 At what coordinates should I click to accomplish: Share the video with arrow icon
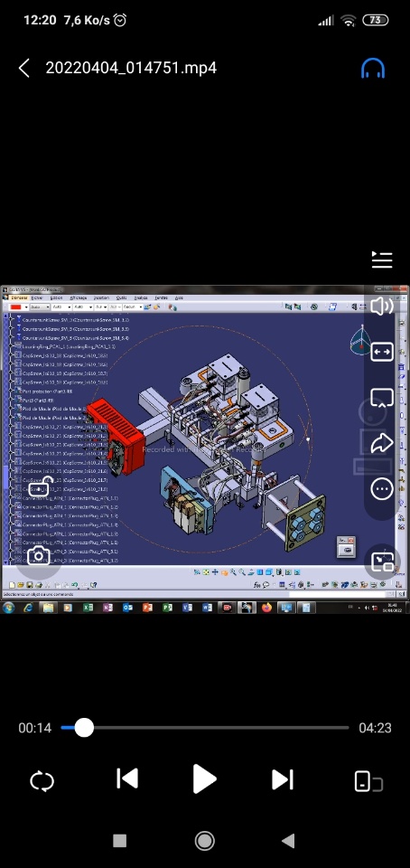382,443
